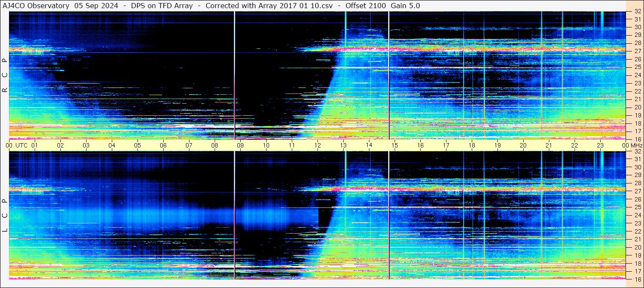
Task: Select the 19 hour time marker
Action: 497,145
